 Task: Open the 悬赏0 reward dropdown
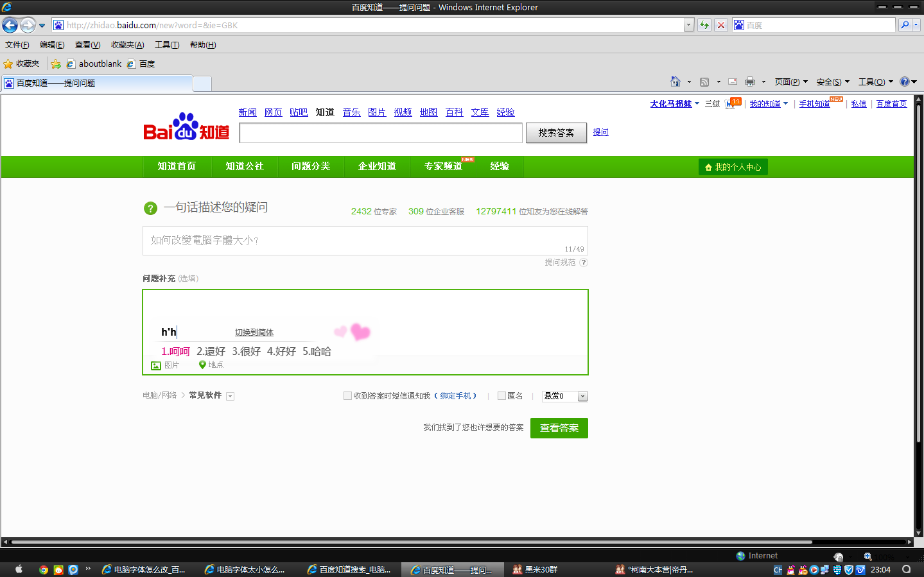pos(581,396)
